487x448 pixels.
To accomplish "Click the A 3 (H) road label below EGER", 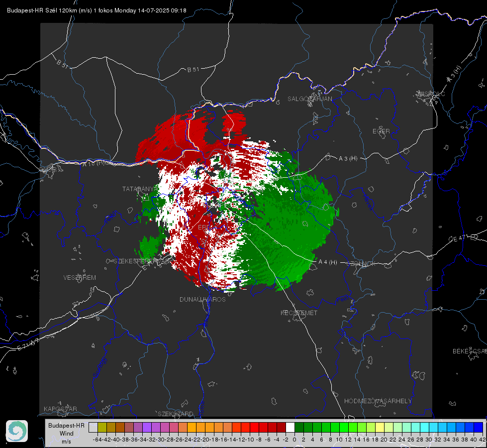I will pyautogui.click(x=348, y=158).
